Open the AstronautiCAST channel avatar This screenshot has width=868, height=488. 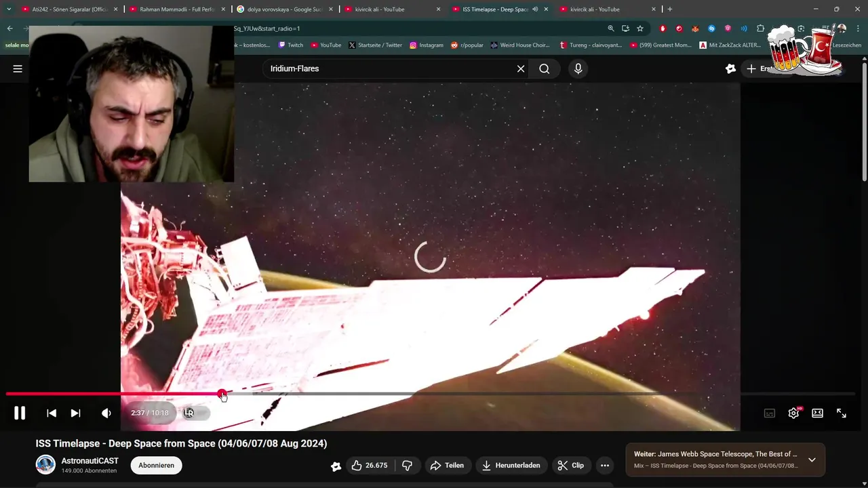tap(45, 465)
